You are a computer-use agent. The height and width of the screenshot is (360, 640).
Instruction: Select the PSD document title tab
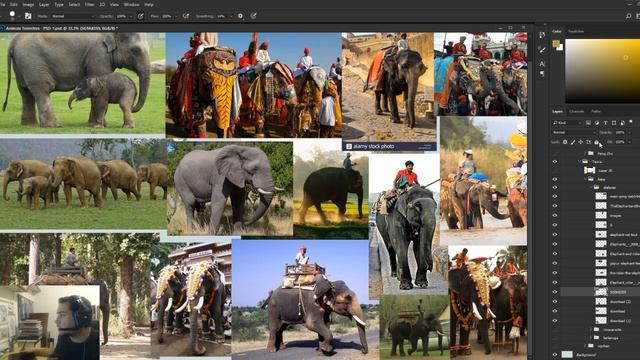click(62, 28)
